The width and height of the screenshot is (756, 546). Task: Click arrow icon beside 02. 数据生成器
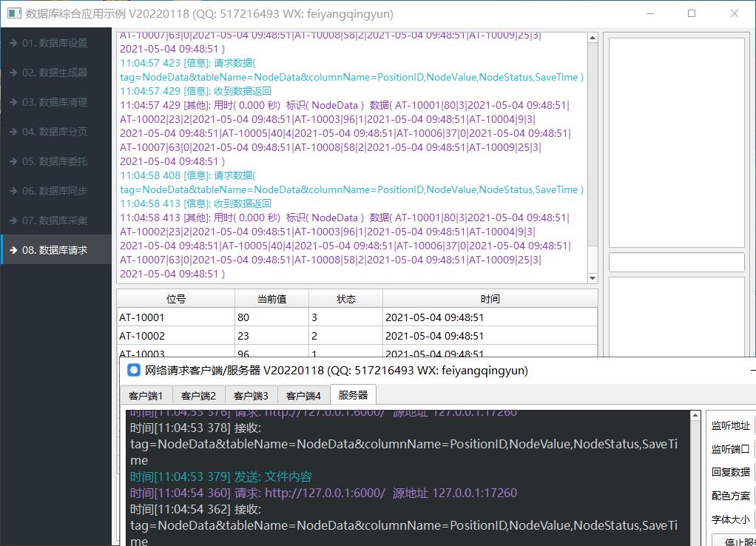13,73
